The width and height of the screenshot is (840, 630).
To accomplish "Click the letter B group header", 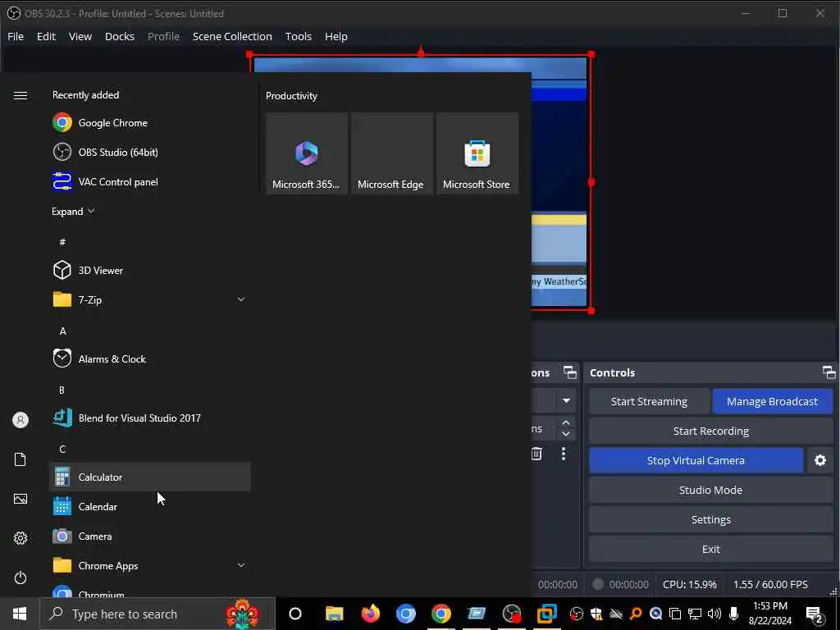I will point(62,390).
